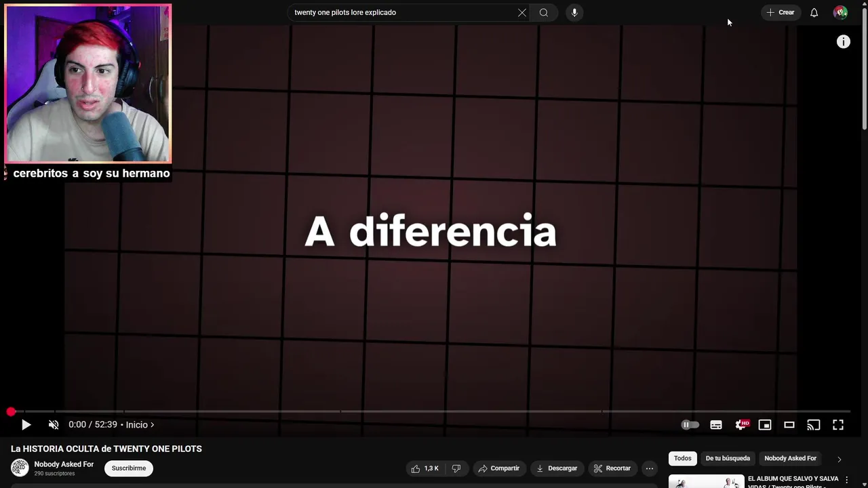The height and width of the screenshot is (488, 868).
Task: Select the De tu búsqueda chip
Action: (x=728, y=458)
